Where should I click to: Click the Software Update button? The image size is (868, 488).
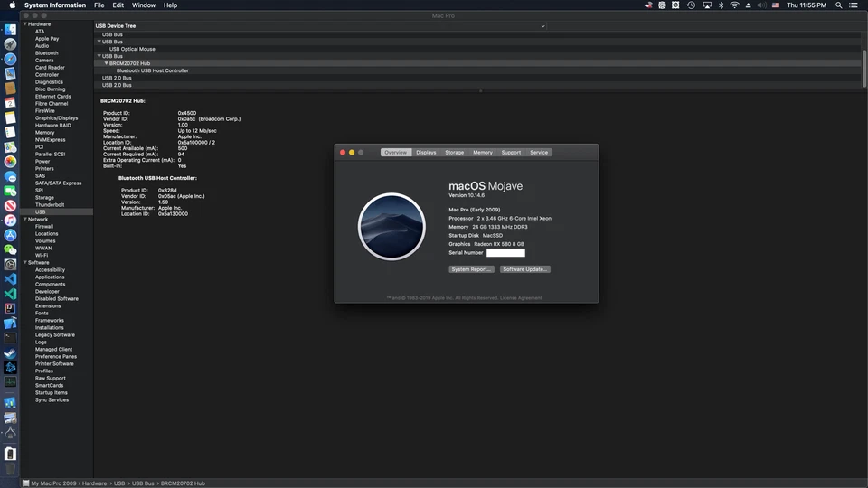(524, 269)
